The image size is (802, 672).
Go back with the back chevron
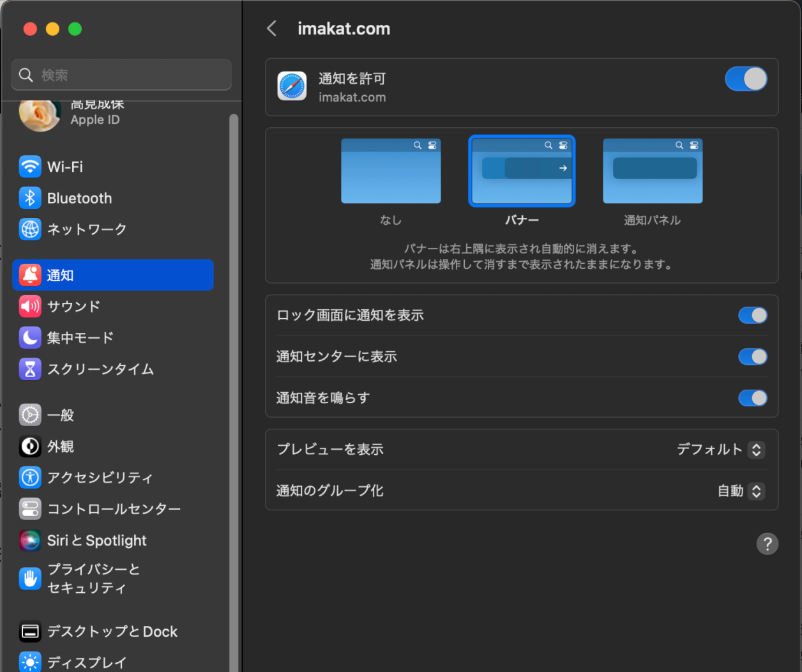[x=272, y=29]
